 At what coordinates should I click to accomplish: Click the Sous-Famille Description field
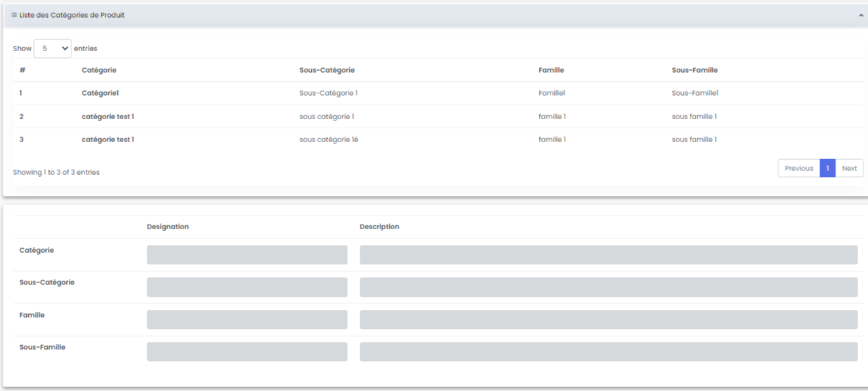pyautogui.click(x=608, y=352)
